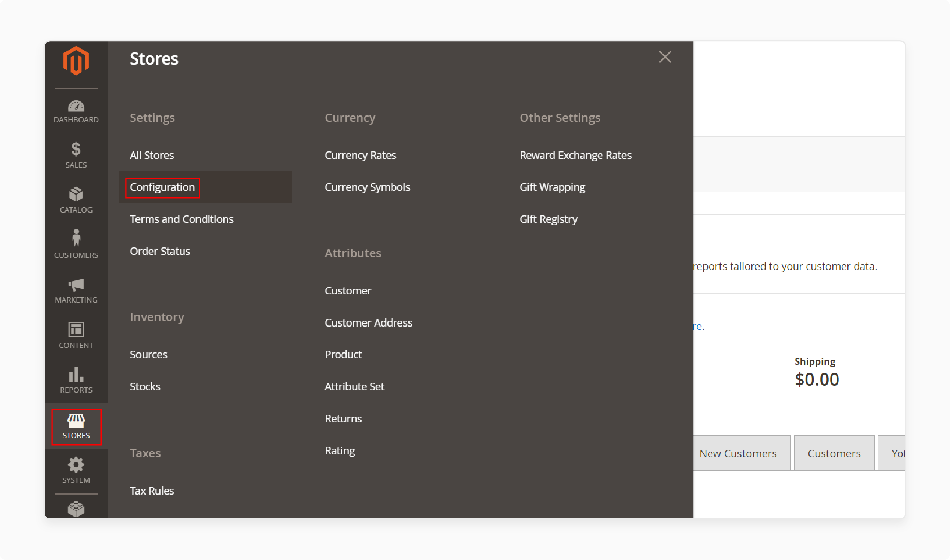This screenshot has height=560, width=950.
Task: Click the Attributes section heading
Action: 353,253
